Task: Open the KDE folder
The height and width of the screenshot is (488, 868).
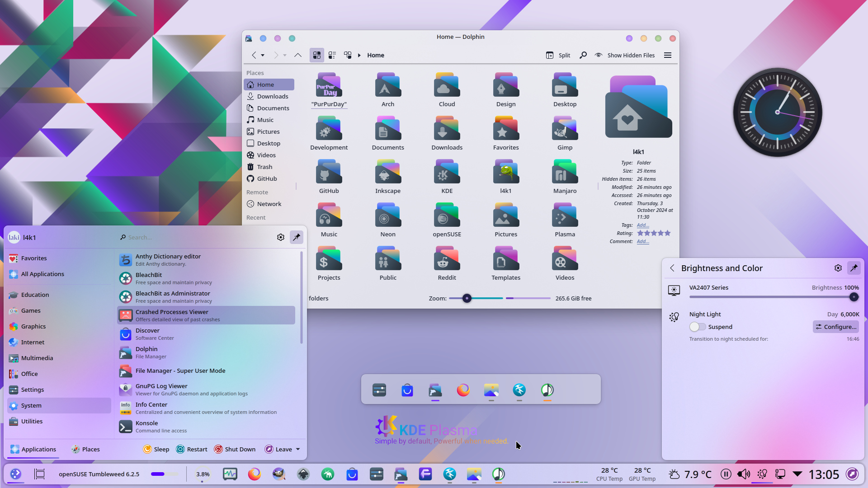Action: click(x=447, y=177)
